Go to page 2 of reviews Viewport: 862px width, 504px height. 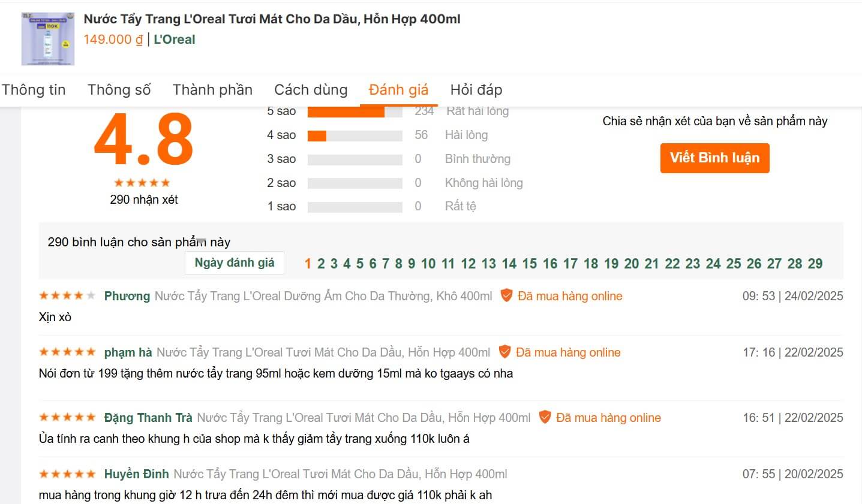click(x=321, y=263)
